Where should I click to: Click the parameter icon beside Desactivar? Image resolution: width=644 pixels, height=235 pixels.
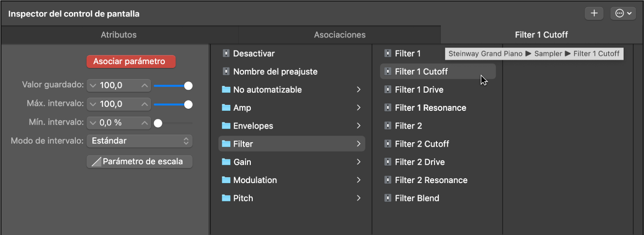[226, 53]
